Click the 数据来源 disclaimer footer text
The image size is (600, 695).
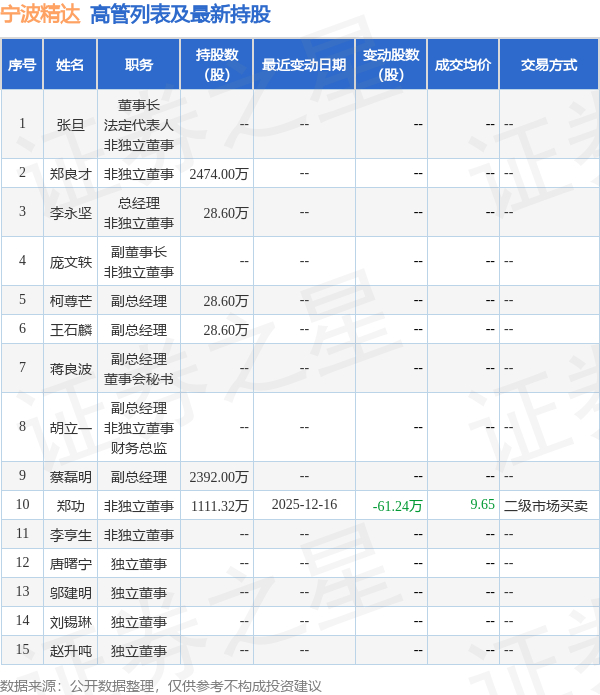click(161, 686)
